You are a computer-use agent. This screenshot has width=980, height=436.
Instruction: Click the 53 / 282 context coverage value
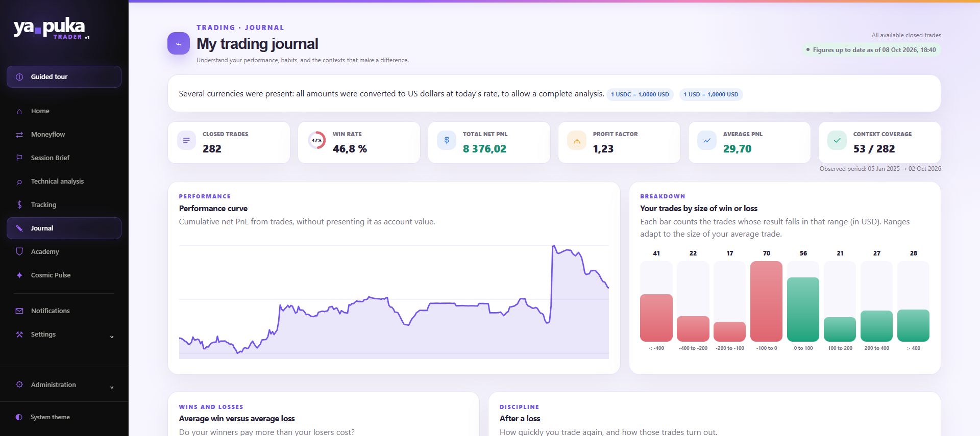(874, 149)
